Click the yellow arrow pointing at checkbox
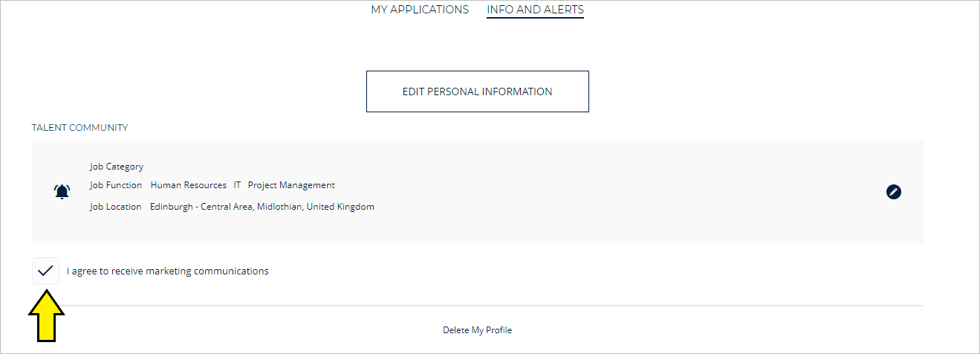The image size is (980, 354). pyautogui.click(x=47, y=316)
